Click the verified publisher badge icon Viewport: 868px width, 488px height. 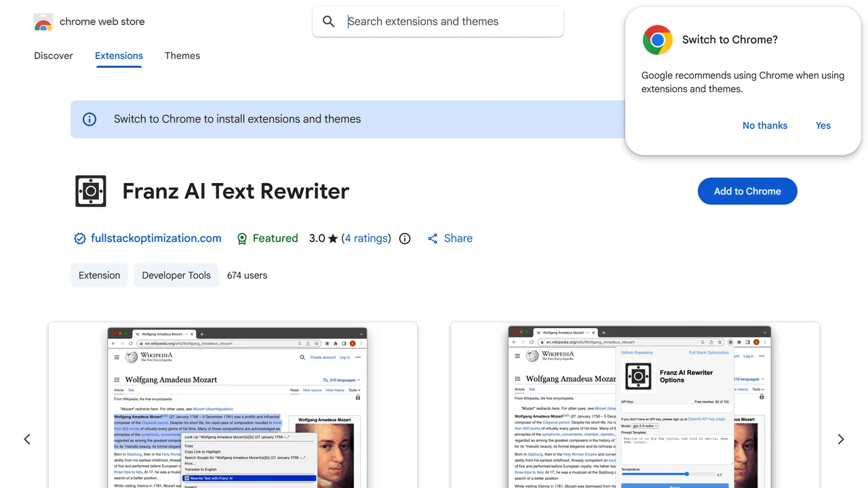tap(80, 239)
